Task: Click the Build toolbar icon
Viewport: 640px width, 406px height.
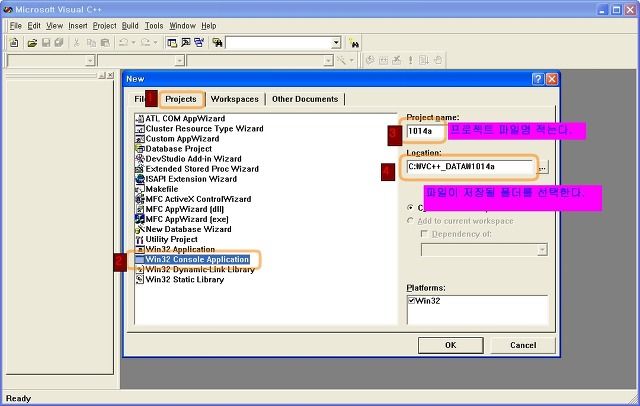Action: coord(384,61)
